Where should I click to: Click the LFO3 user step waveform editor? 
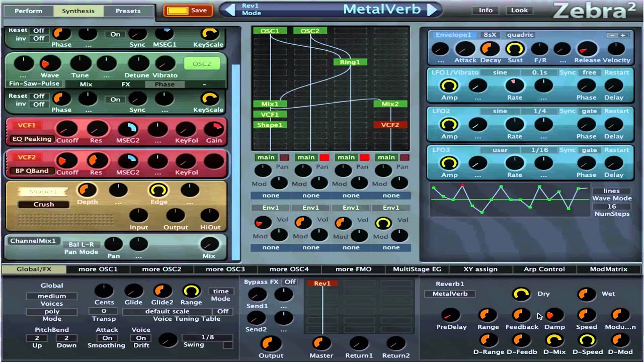[509, 200]
